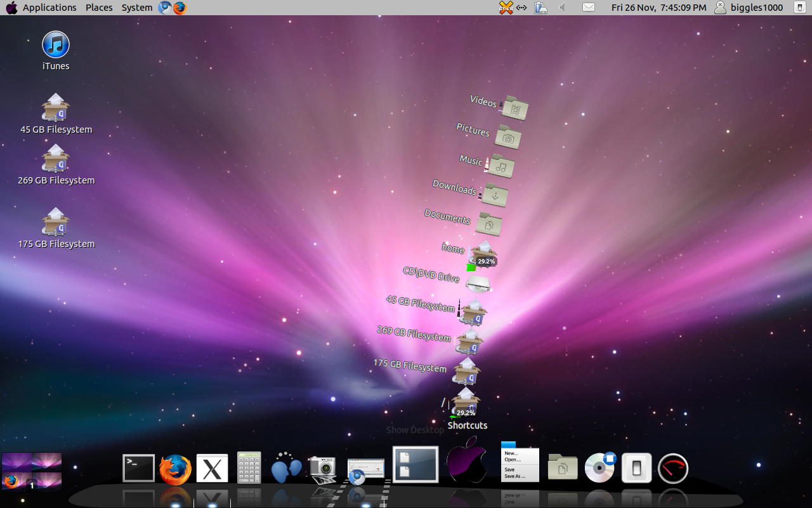Screen dimensions: 812x508
Task: Choose New from the dock menu widget
Action: 511,453
